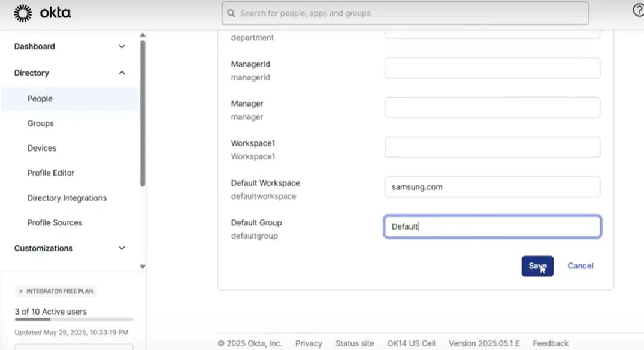This screenshot has width=644, height=350.
Task: Cancel the profile edit
Action: (x=580, y=265)
